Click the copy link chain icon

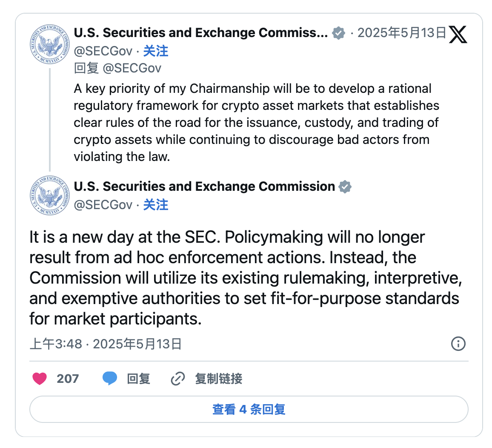pos(177,379)
